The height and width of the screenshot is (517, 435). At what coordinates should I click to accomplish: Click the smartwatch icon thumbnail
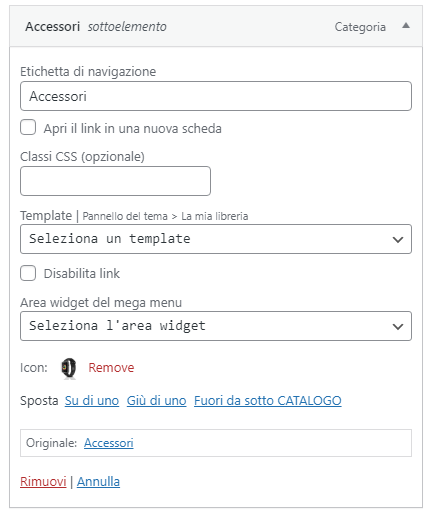point(69,368)
